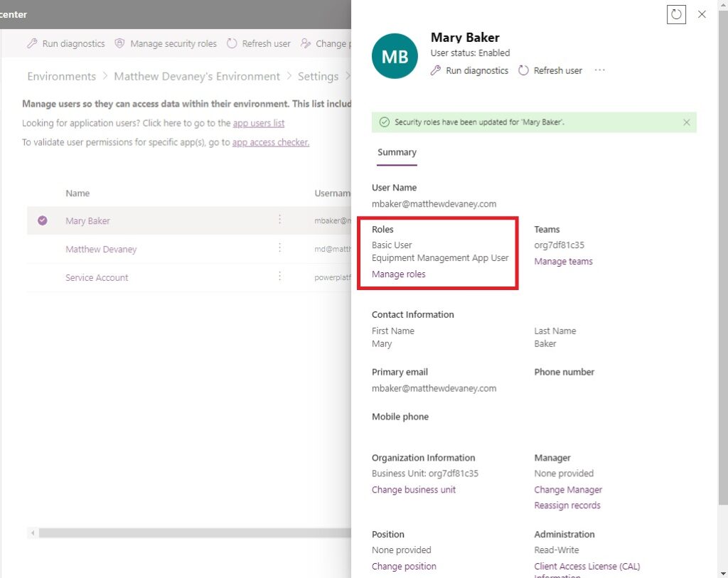Open the app access checker link
728x578 pixels.
(270, 142)
